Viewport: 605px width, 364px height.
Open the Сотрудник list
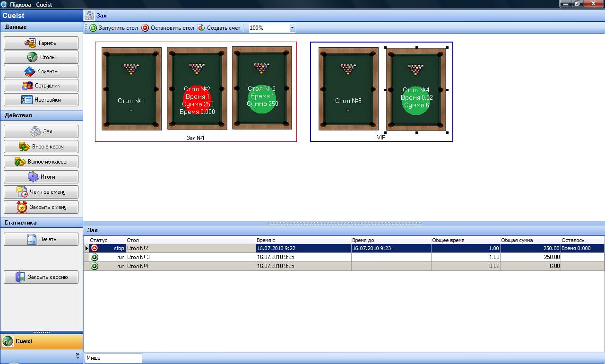(x=41, y=86)
